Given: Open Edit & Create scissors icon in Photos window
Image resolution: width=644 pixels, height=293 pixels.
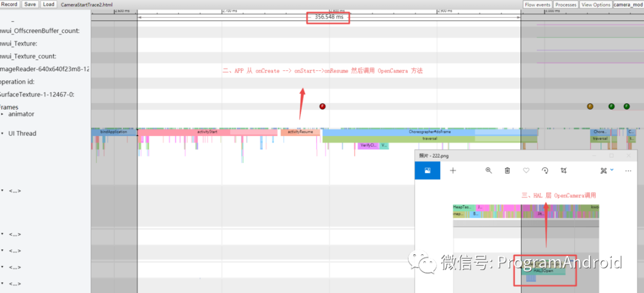Looking at the screenshot, I should (x=603, y=171).
